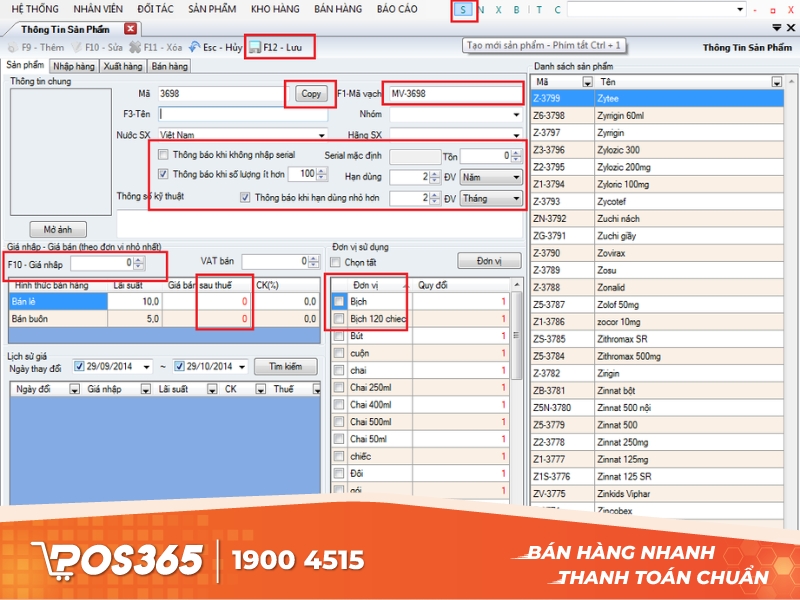
Task: Select the S shortcut icon in top bar
Action: click(463, 10)
